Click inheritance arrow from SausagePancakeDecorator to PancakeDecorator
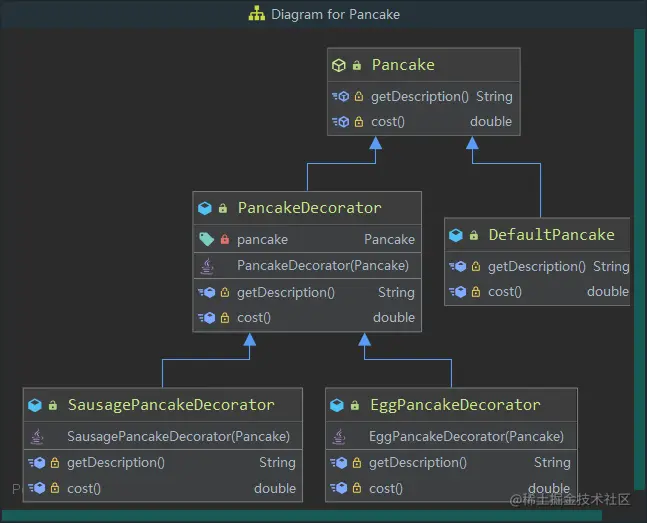Viewport: 647px width, 523px height. [x=206, y=360]
